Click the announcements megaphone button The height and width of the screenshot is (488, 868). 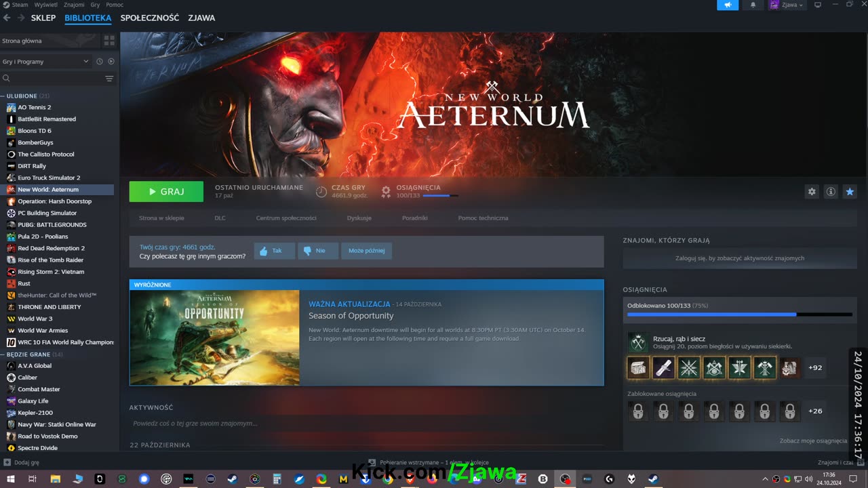pyautogui.click(x=728, y=5)
